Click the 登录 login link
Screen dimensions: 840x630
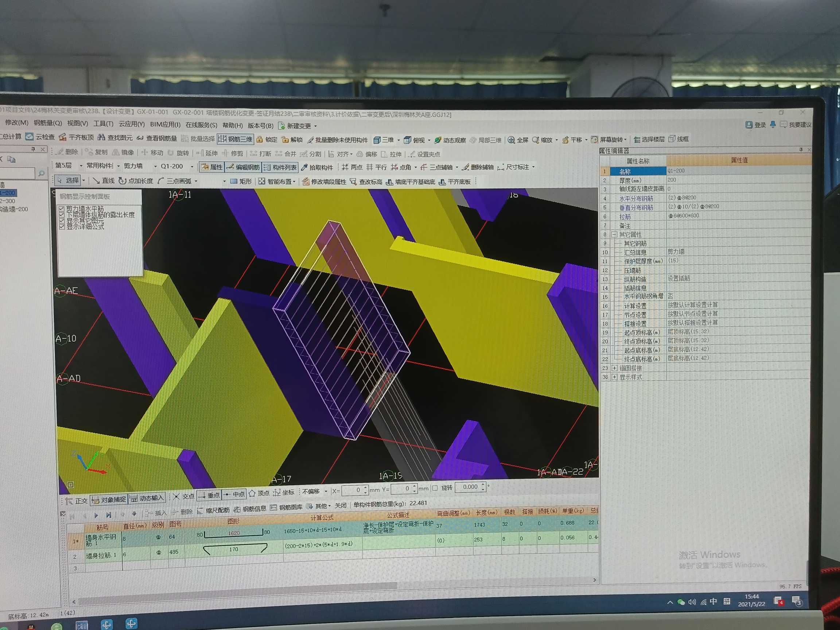click(x=756, y=125)
